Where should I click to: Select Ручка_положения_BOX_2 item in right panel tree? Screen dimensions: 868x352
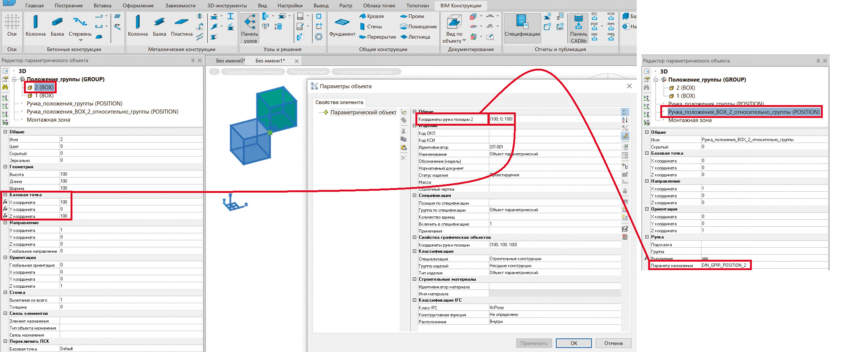pyautogui.click(x=744, y=112)
